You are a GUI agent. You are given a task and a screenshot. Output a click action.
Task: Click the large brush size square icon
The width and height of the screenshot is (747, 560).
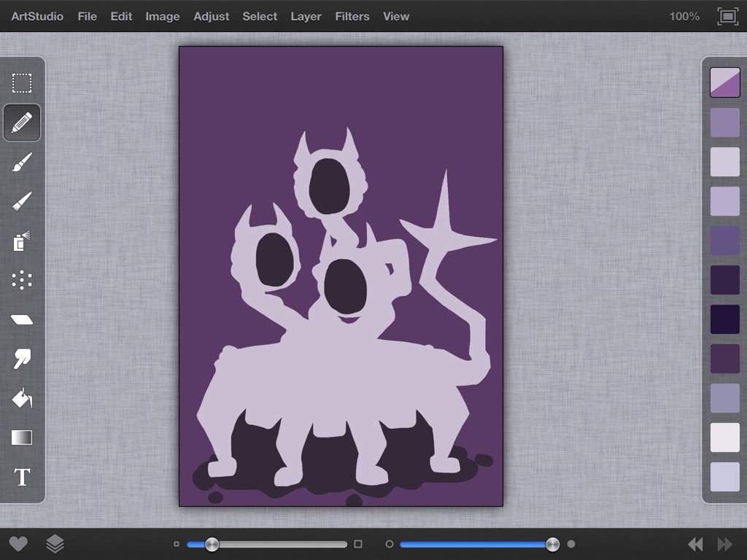[358, 544]
